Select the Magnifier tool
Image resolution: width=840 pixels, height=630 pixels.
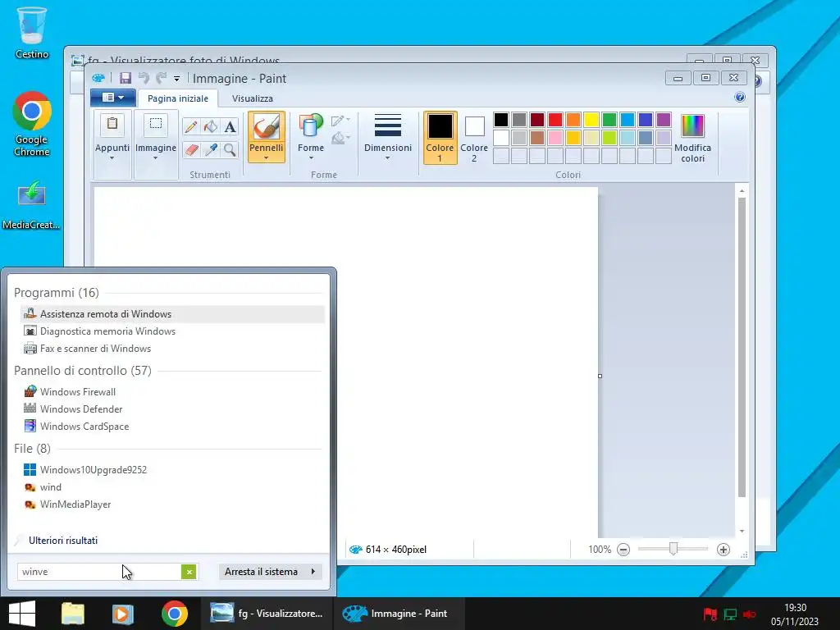pos(230,149)
